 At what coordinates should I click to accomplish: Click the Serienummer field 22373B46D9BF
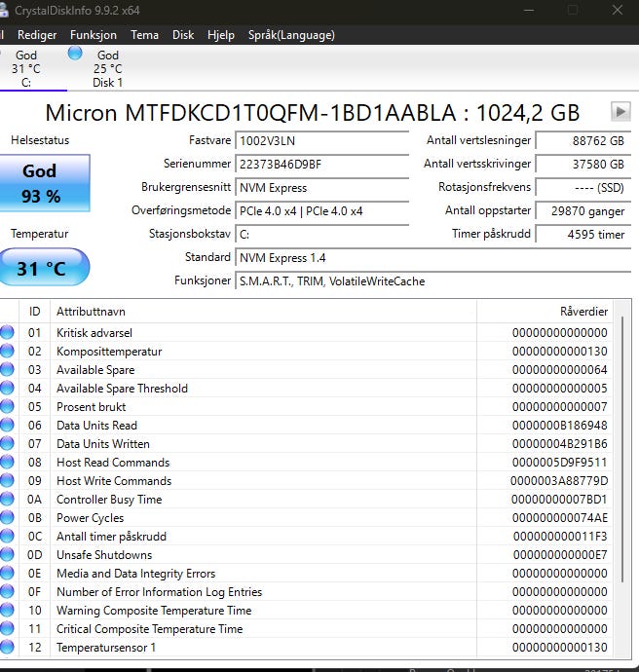(321, 165)
